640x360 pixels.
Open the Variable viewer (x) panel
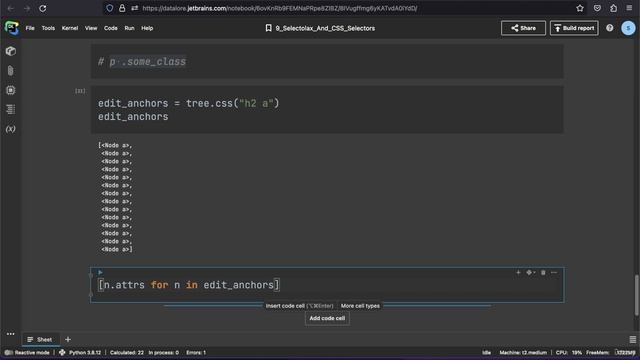11,129
